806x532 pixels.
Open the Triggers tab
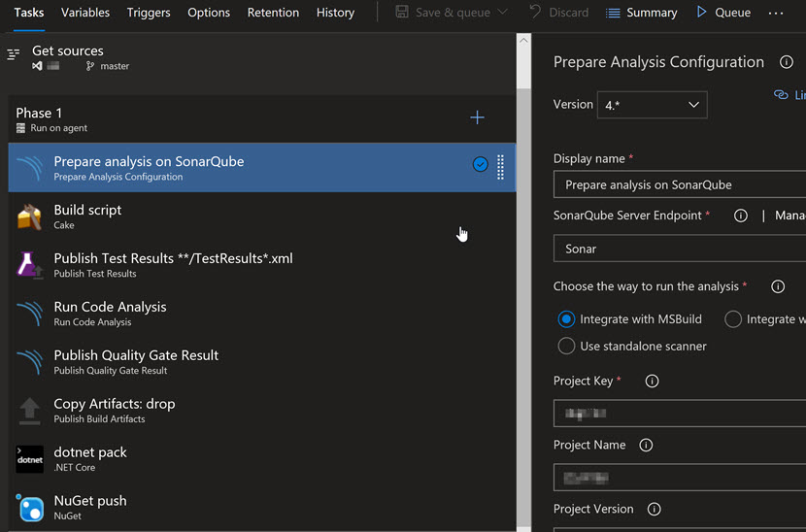(x=149, y=13)
